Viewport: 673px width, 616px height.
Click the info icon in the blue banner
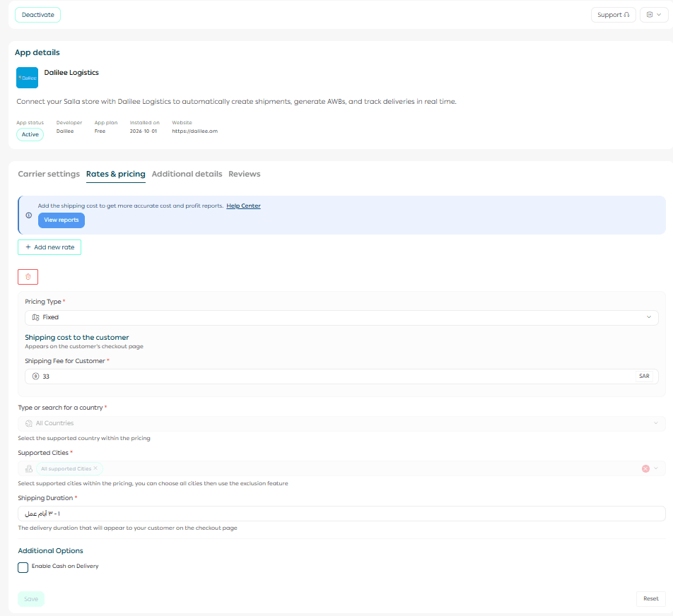tap(29, 215)
